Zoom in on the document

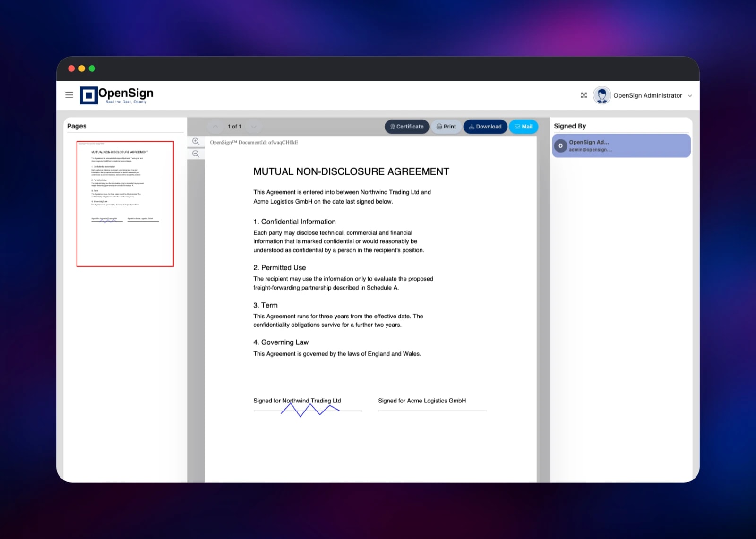click(x=196, y=142)
